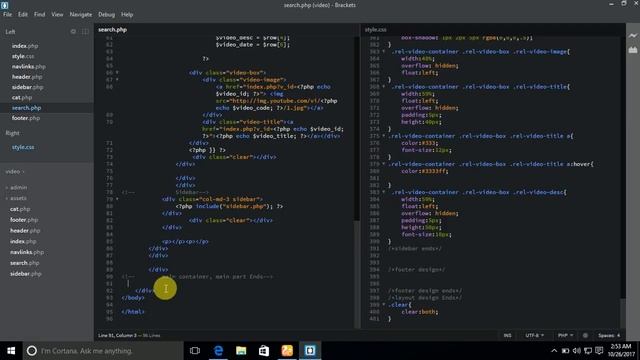Collapse CSS fold arrow at line 383

[384, 192]
